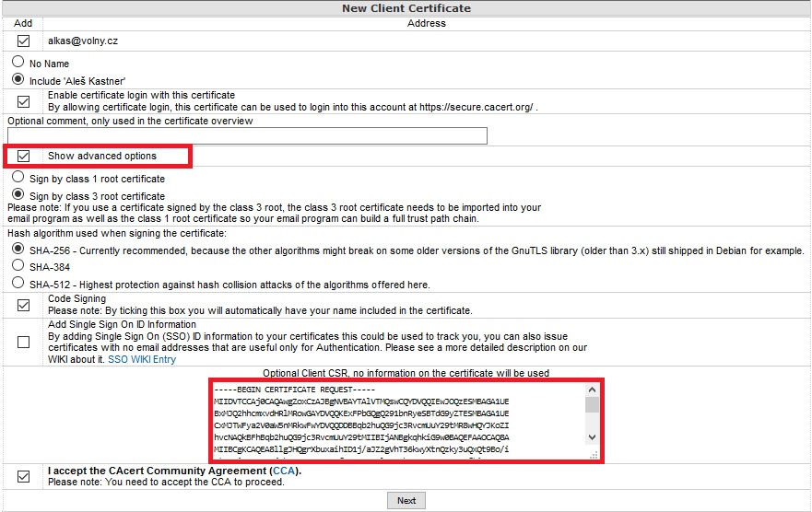This screenshot has height=512, width=812.
Task: Click the optional comment text field
Action: pyautogui.click(x=247, y=136)
